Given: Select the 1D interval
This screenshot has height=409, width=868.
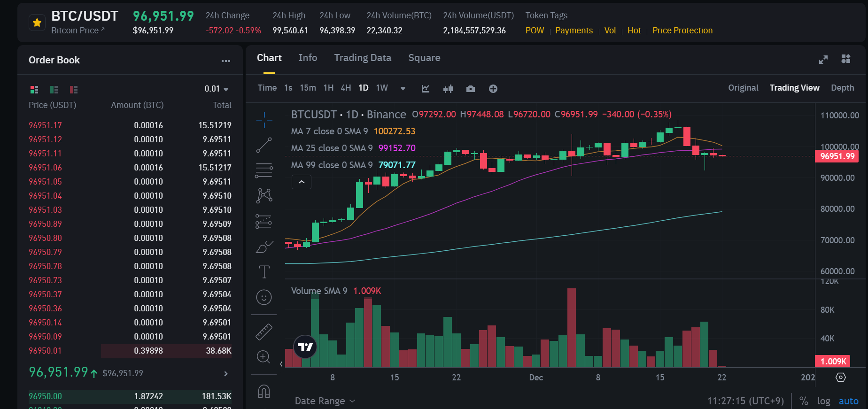Looking at the screenshot, I should [x=363, y=88].
